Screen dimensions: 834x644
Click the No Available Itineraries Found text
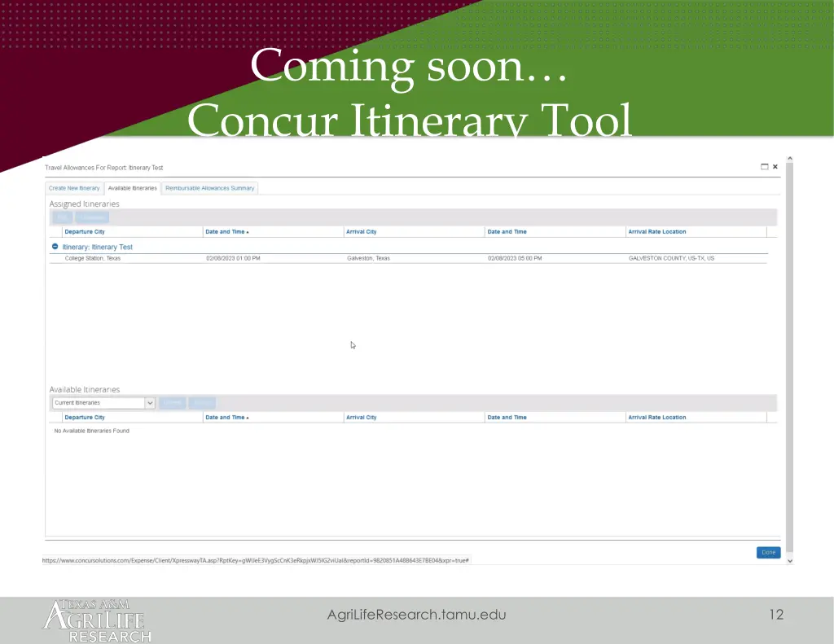91,431
